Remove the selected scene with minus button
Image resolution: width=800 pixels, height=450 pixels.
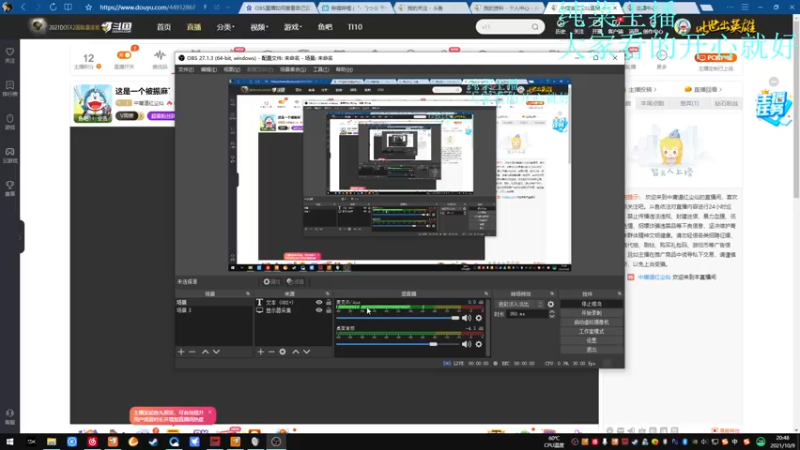click(192, 352)
